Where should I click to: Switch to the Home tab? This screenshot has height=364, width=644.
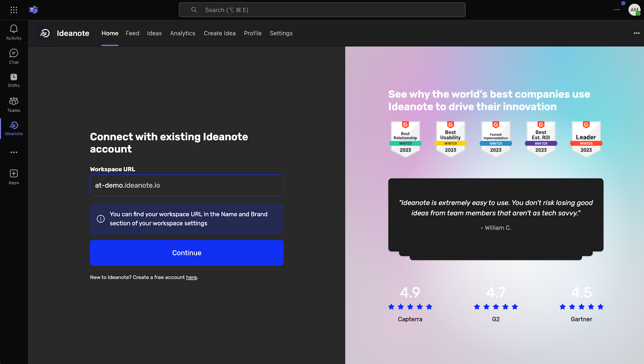click(x=110, y=33)
